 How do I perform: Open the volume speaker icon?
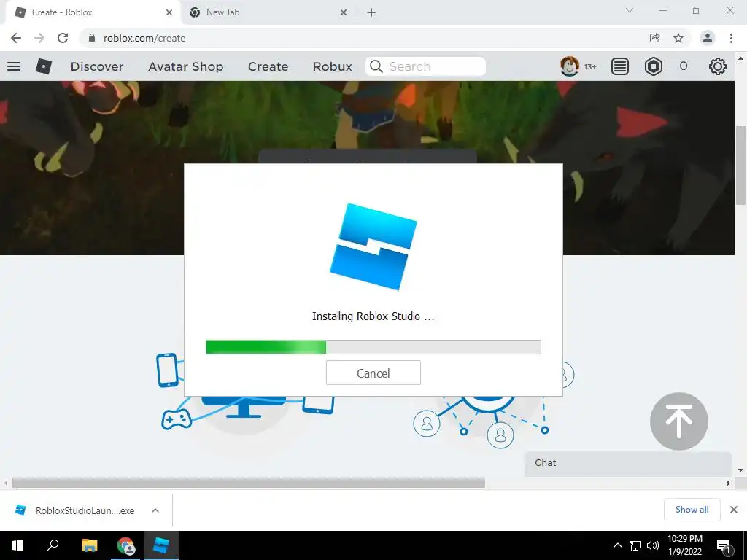[653, 545]
